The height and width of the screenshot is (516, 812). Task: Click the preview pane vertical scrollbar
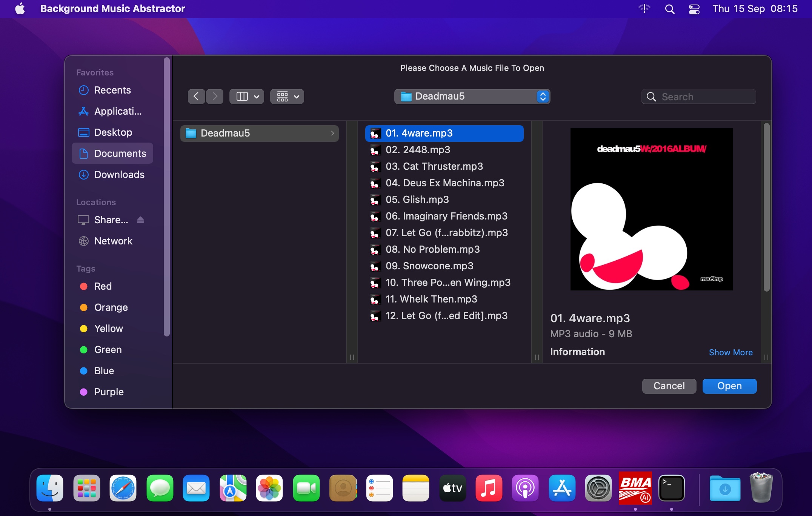tap(766, 207)
